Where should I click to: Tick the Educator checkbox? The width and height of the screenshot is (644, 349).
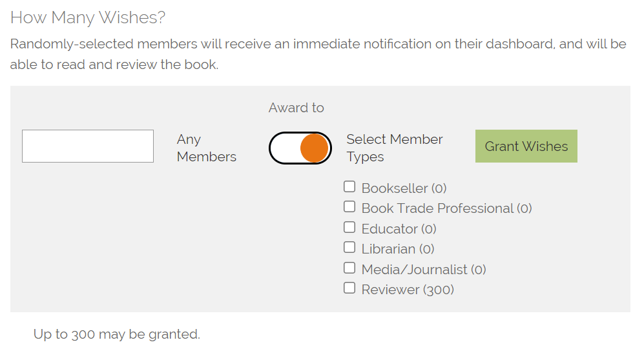[349, 228]
